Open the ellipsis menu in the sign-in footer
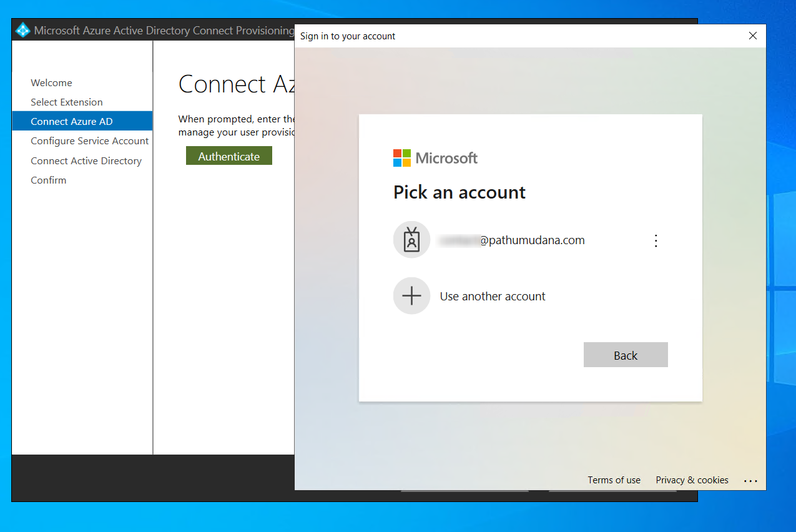 click(751, 481)
